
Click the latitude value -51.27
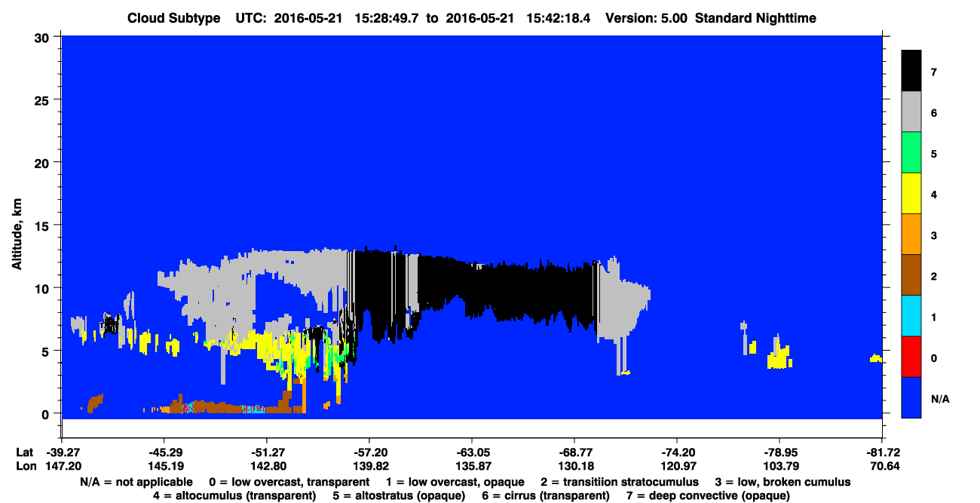coord(266,452)
